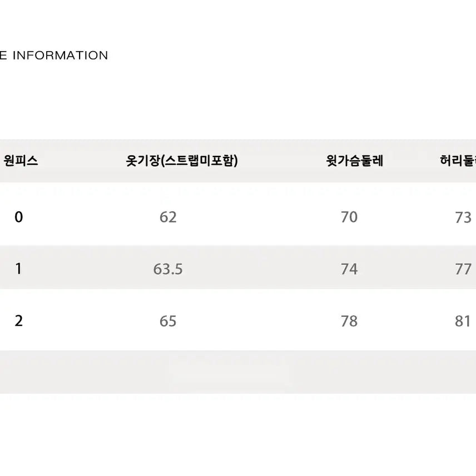The width and height of the screenshot is (476, 476).
Task: Click waist value 77
Action: click(x=463, y=269)
